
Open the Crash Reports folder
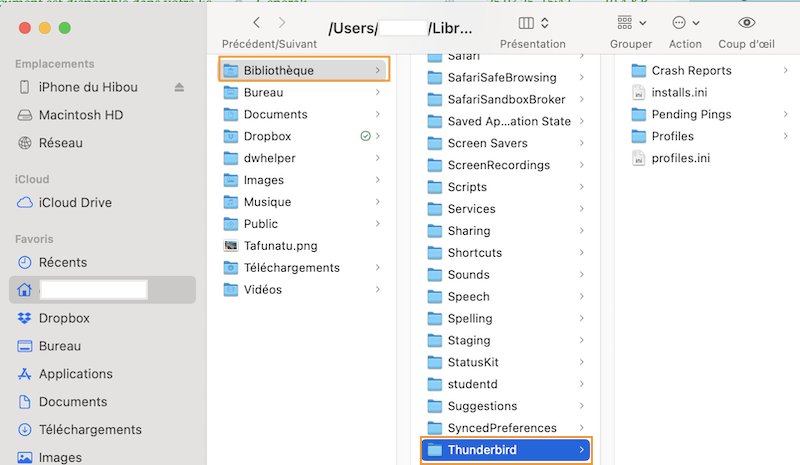point(691,70)
